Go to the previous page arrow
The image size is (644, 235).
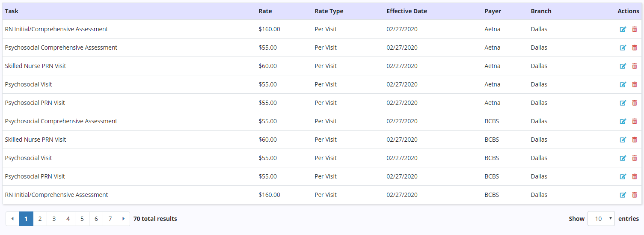(12, 219)
